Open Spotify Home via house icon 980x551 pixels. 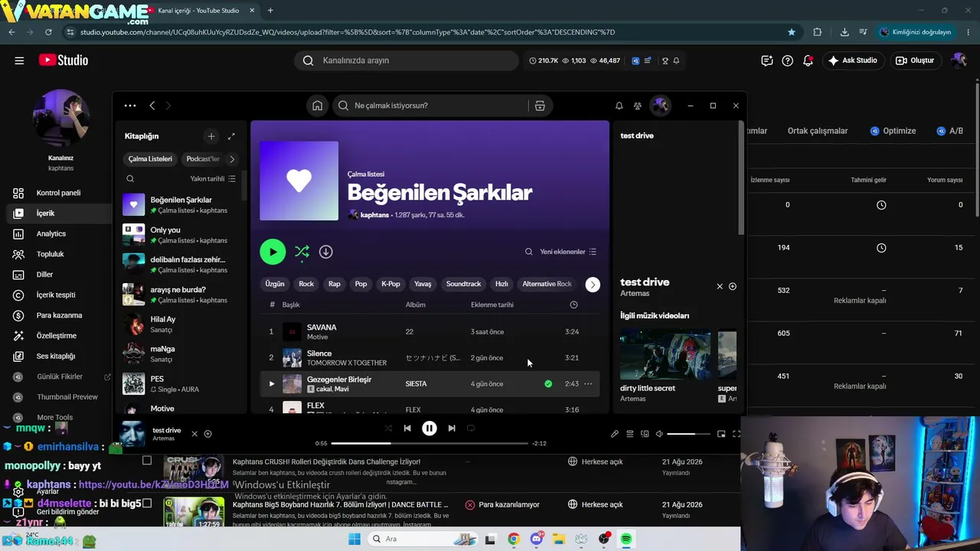tap(317, 106)
